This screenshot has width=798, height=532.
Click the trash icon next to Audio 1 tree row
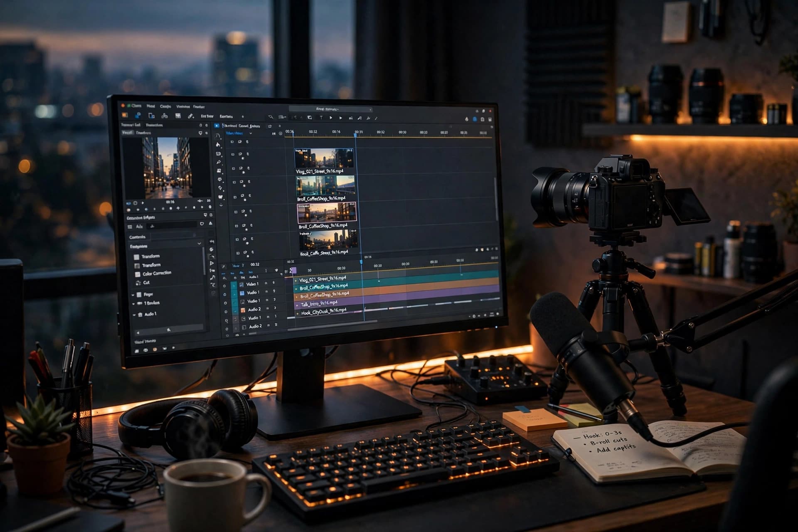[x=140, y=315]
